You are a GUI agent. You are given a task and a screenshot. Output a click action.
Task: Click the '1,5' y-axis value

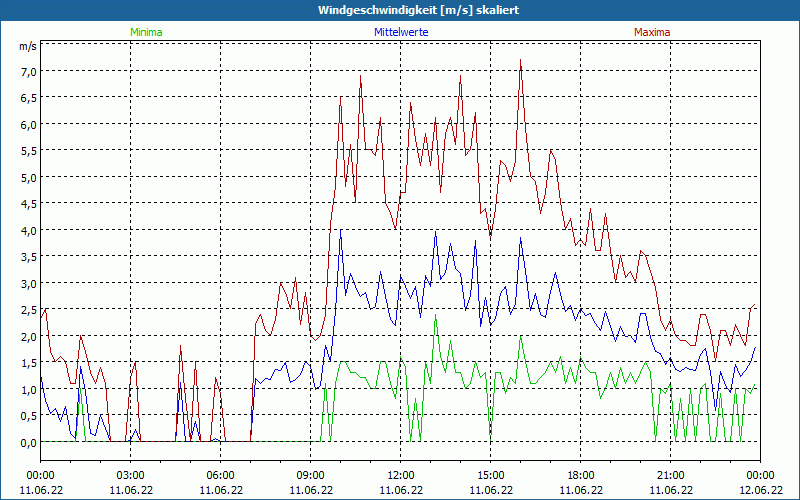tap(29, 364)
